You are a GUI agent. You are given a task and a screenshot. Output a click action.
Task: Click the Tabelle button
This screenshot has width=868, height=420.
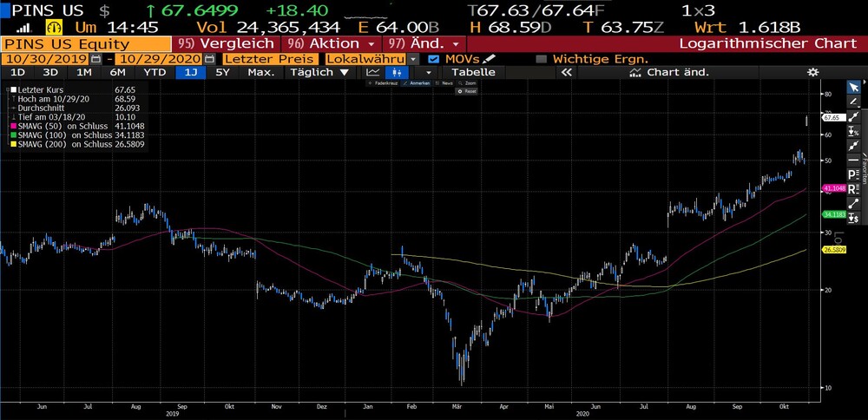point(473,73)
